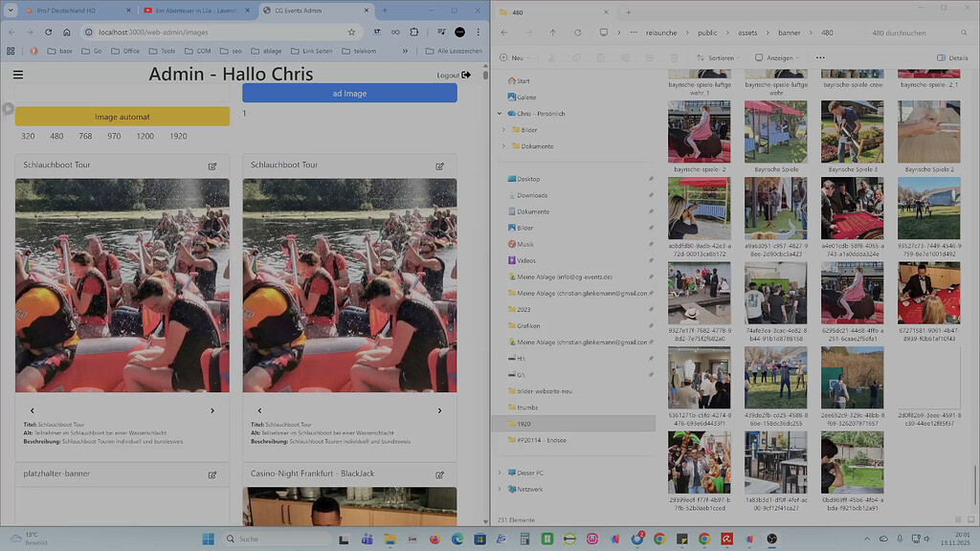Open a new browser tab
The image size is (980, 551).
pyautogui.click(x=385, y=11)
